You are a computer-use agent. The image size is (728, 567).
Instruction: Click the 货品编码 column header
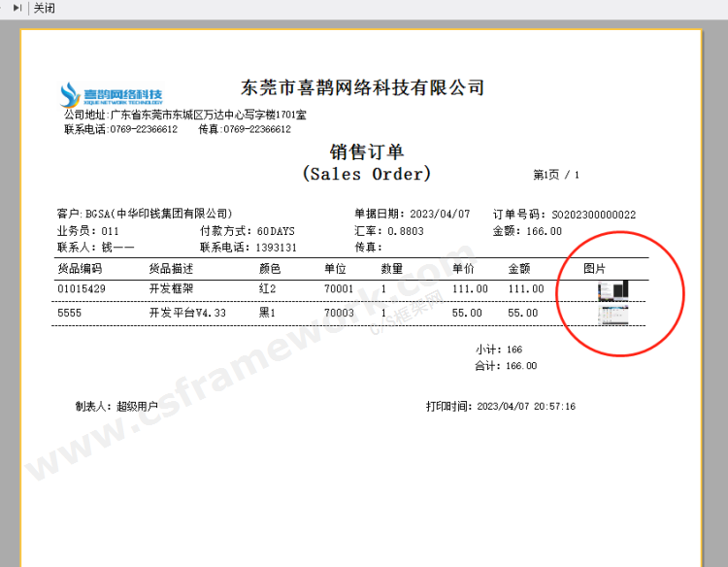tap(80, 268)
